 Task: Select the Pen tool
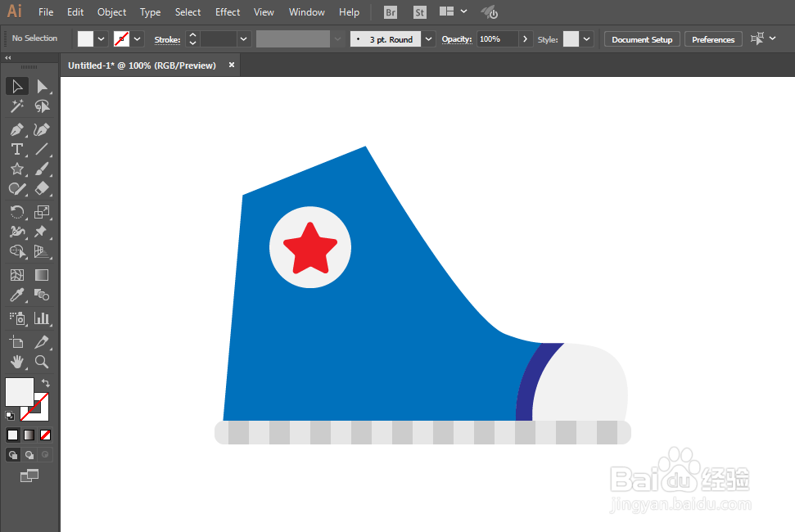click(16, 129)
